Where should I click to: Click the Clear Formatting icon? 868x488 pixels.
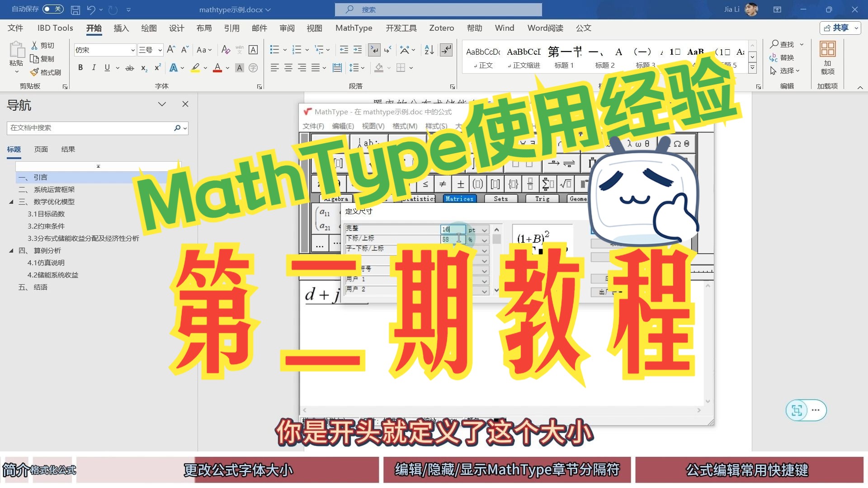(226, 50)
